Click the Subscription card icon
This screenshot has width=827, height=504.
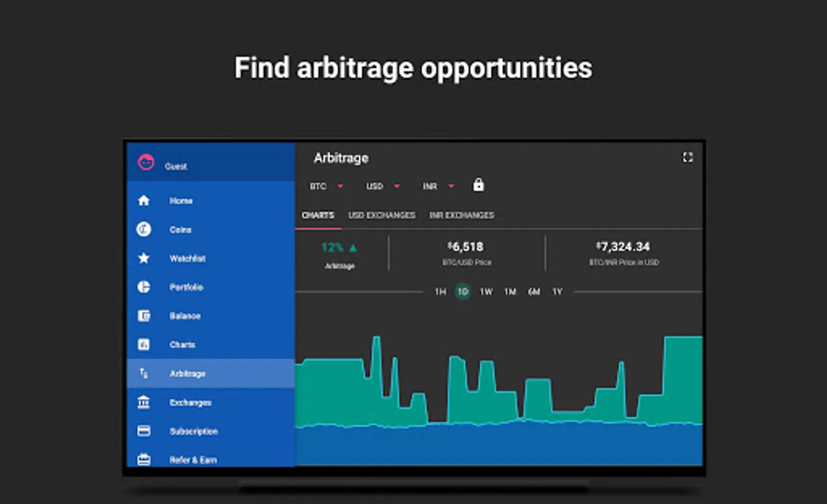click(x=144, y=431)
